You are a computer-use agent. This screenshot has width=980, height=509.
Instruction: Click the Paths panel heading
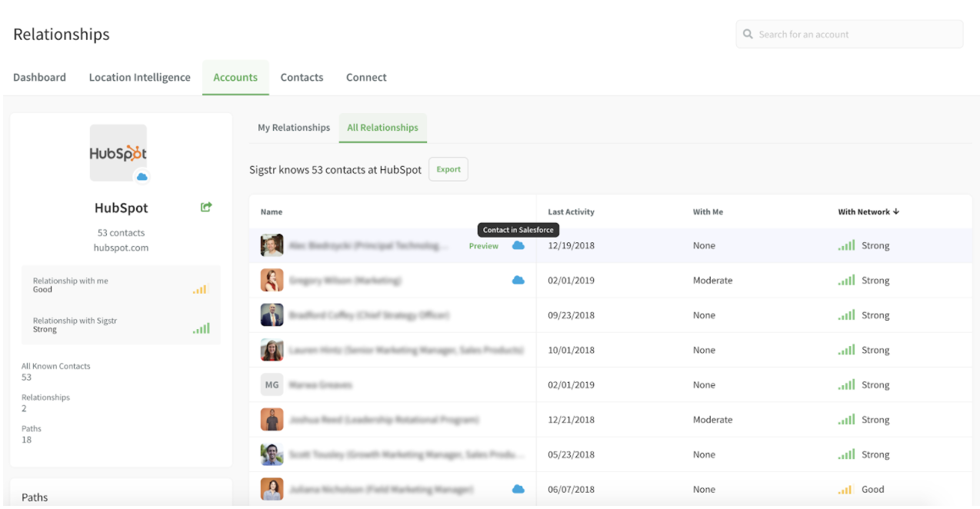pos(35,497)
